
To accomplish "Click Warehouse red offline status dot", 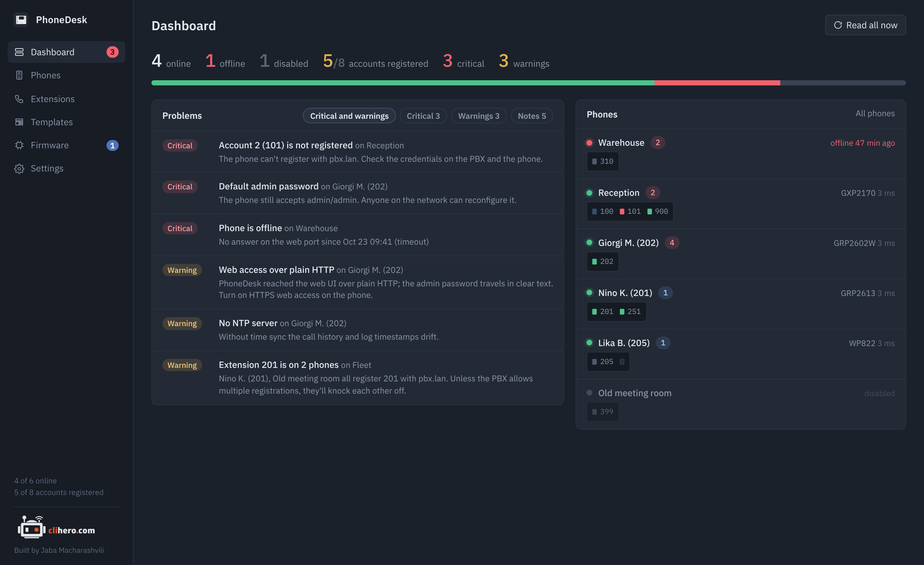I will click(589, 143).
